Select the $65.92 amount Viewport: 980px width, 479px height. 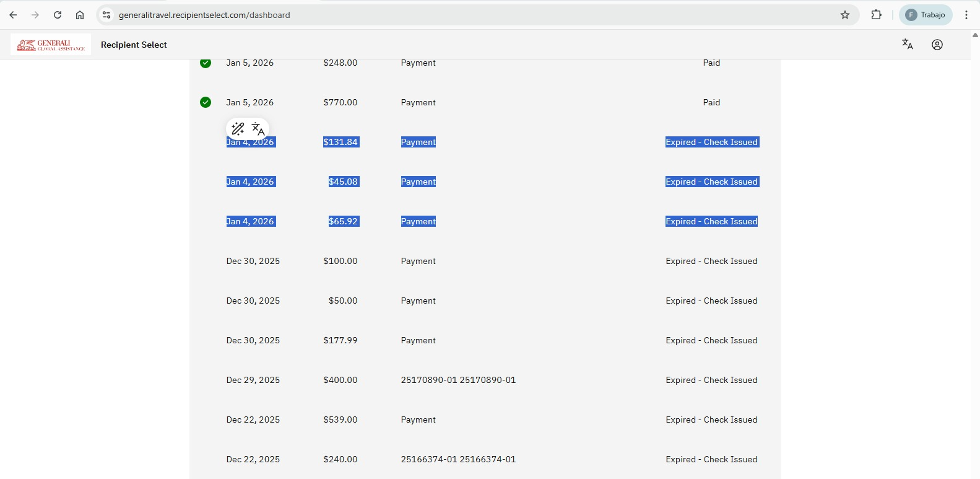coord(344,221)
